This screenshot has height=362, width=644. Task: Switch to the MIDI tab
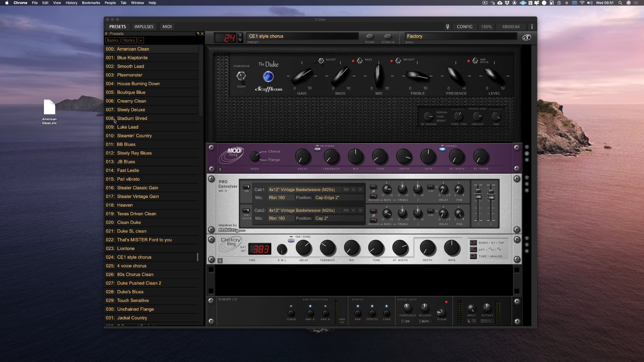(x=167, y=26)
